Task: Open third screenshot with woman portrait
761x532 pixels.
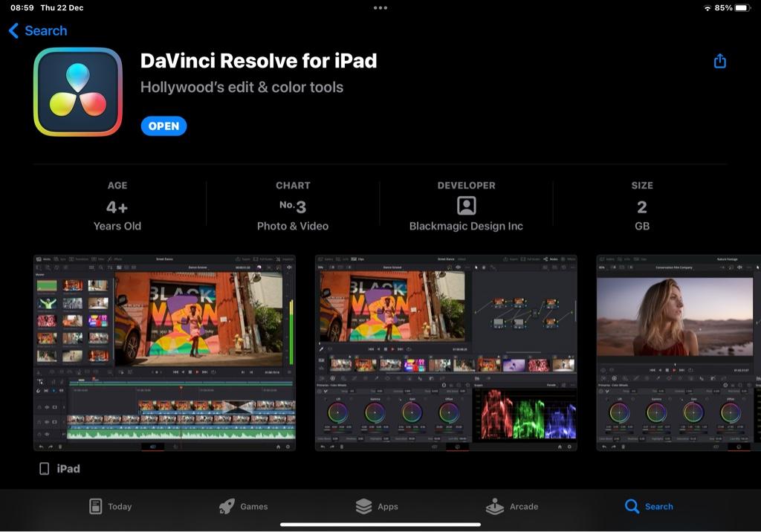Action: [679, 353]
